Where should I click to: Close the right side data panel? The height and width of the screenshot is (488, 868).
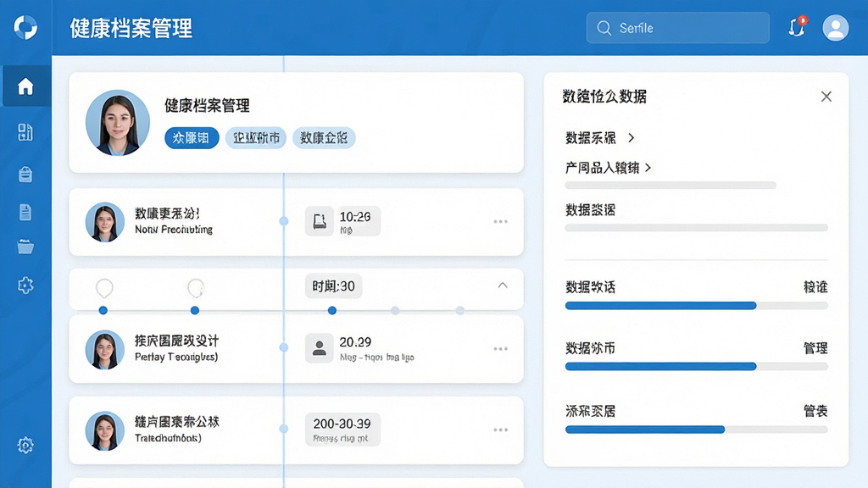(x=826, y=97)
